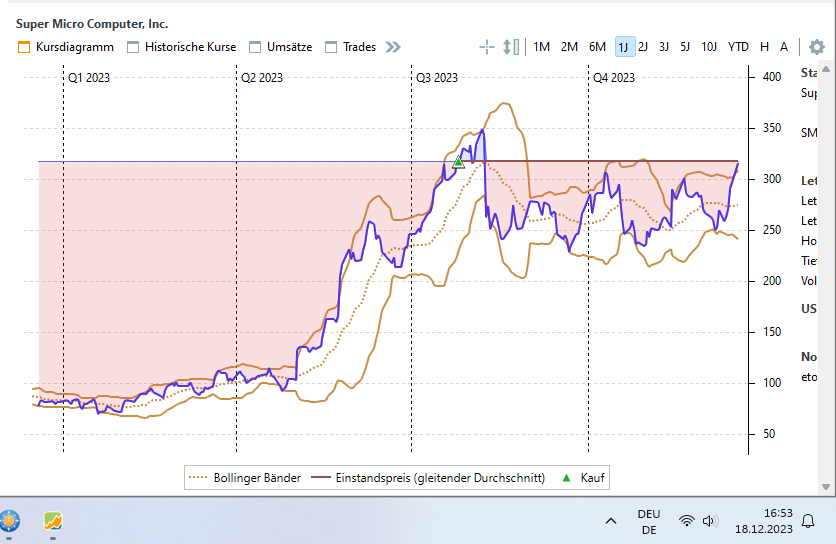Switch to Historische Kurse tab
The width and height of the screenshot is (836, 544).
181,47
